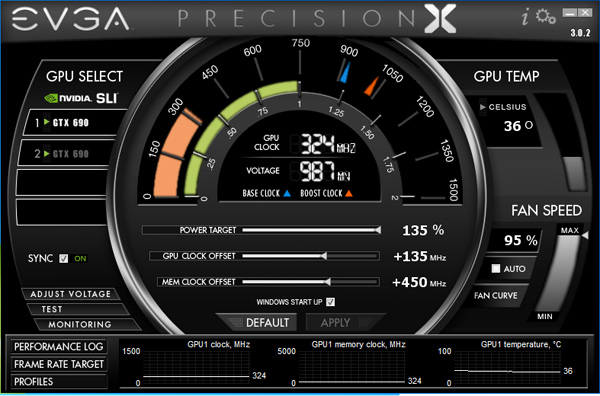Click the MIN fan speed label

point(545,316)
